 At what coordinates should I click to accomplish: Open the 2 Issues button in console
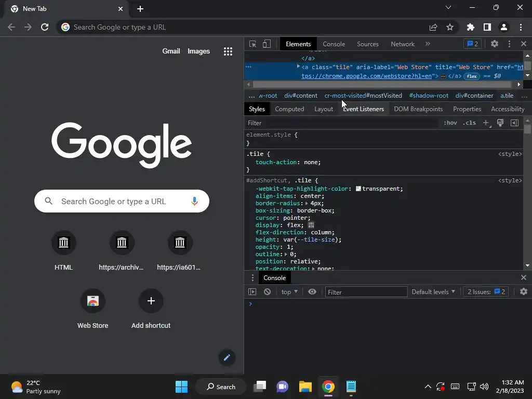point(486,292)
